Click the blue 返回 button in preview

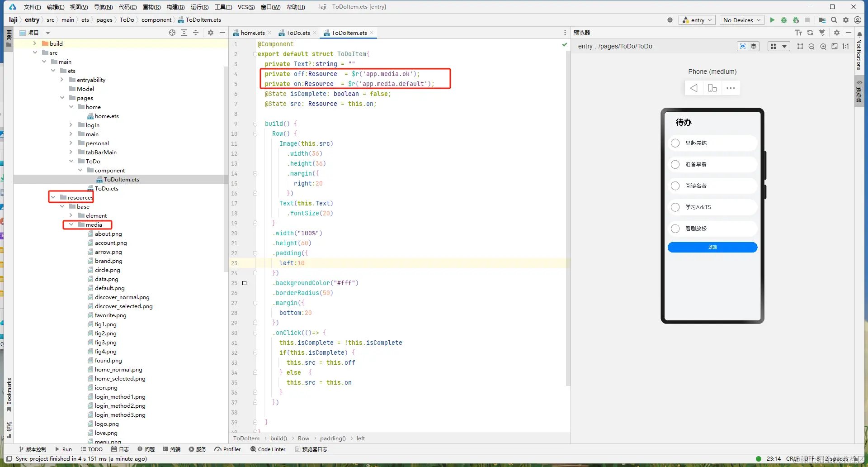(x=712, y=247)
